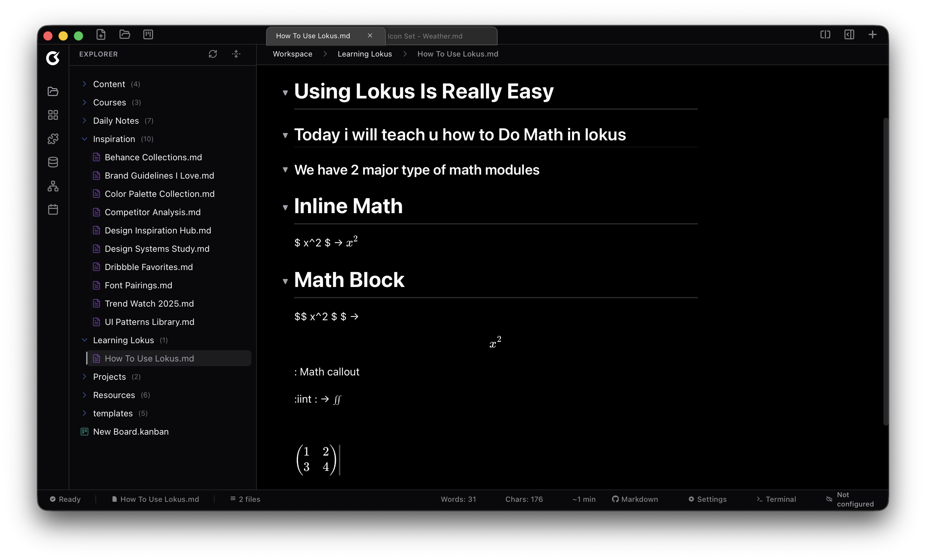Open the graph view icon in the sidebar
This screenshot has height=560, width=926.
point(53,186)
